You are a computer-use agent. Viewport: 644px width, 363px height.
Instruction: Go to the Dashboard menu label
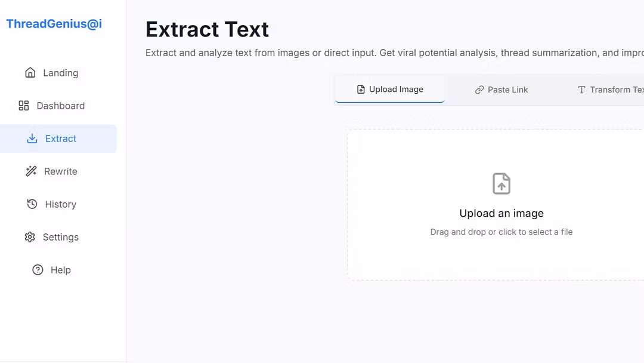click(x=61, y=106)
